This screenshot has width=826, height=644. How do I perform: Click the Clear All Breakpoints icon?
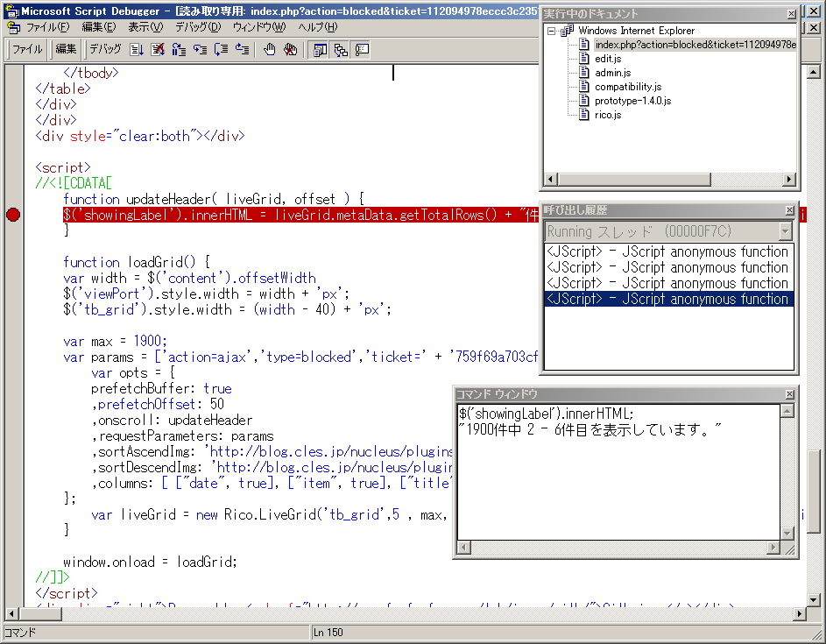[290, 49]
